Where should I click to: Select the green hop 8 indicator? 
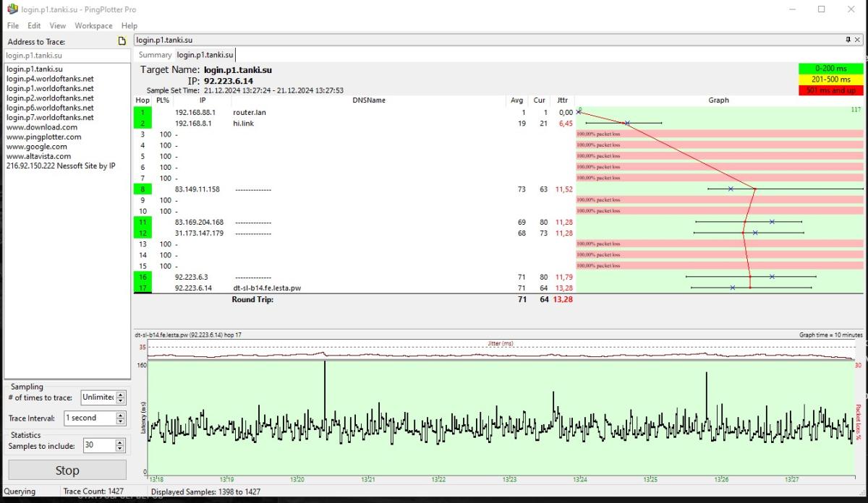142,189
